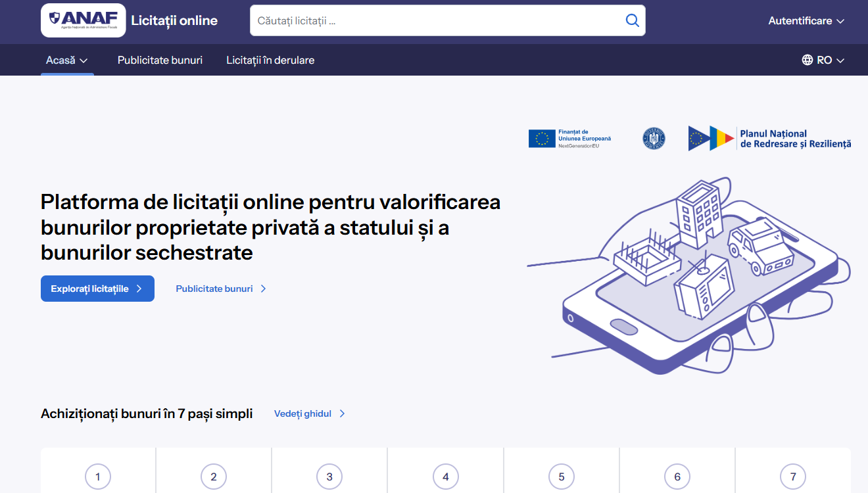Image resolution: width=868 pixels, height=493 pixels.
Task: Open the RO language selector
Action: click(823, 60)
